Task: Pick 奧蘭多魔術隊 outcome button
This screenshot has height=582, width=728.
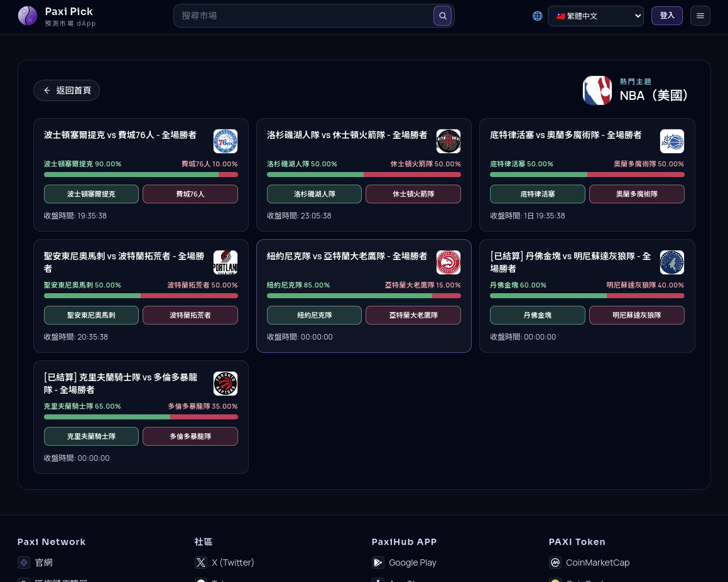Action: click(x=636, y=194)
